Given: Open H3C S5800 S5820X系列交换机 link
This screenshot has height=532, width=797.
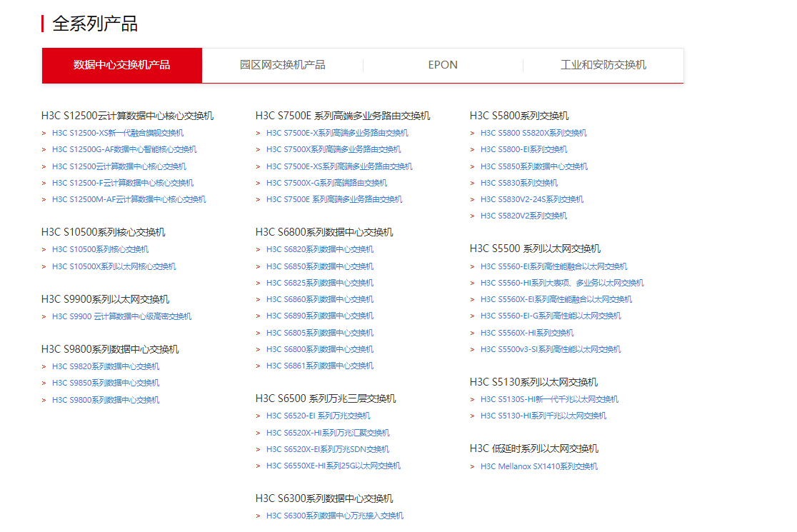Looking at the screenshot, I should pos(533,133).
